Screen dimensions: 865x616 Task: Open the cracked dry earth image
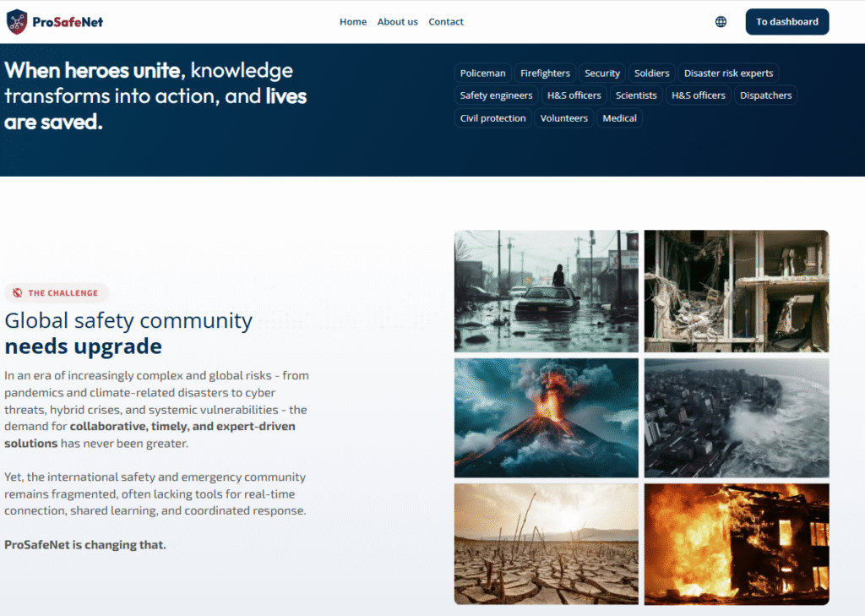(546, 543)
